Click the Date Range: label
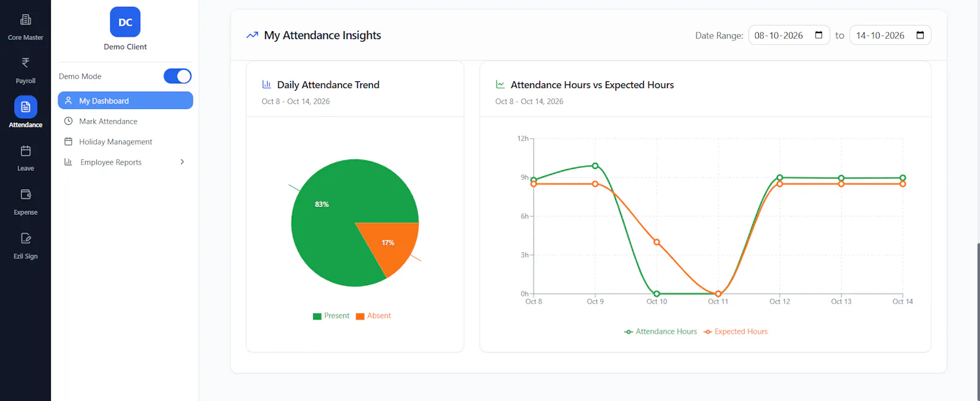Screen dimensions: 980x401 coord(719,36)
